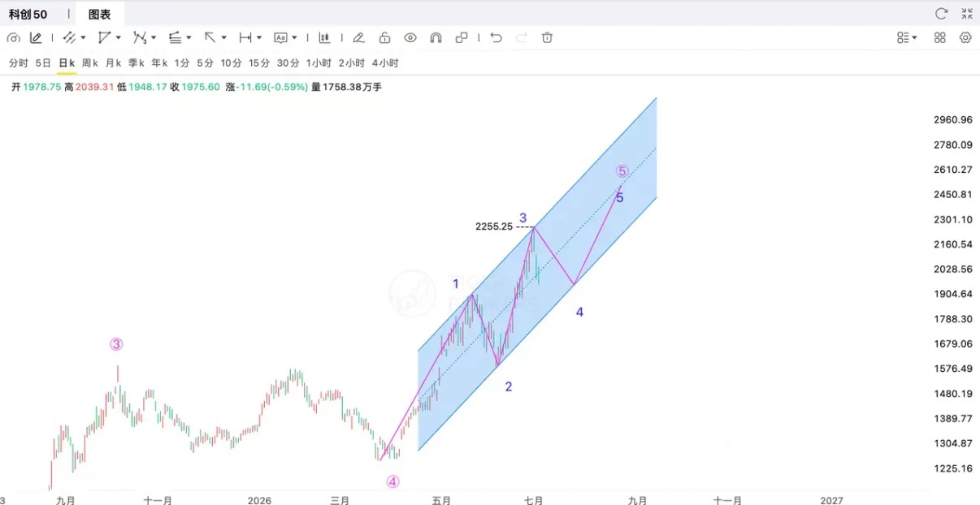Refresh the chart with reload icon
The image size is (980, 505).
click(941, 14)
